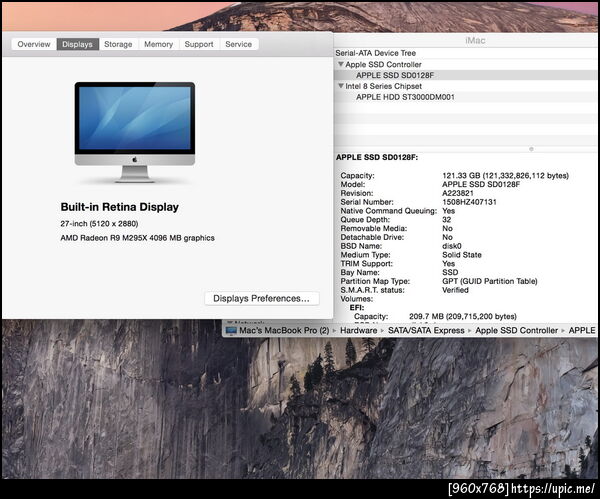Click the Model value APPLE SSD SD0128F
The image size is (600, 499).
pyautogui.click(x=481, y=184)
